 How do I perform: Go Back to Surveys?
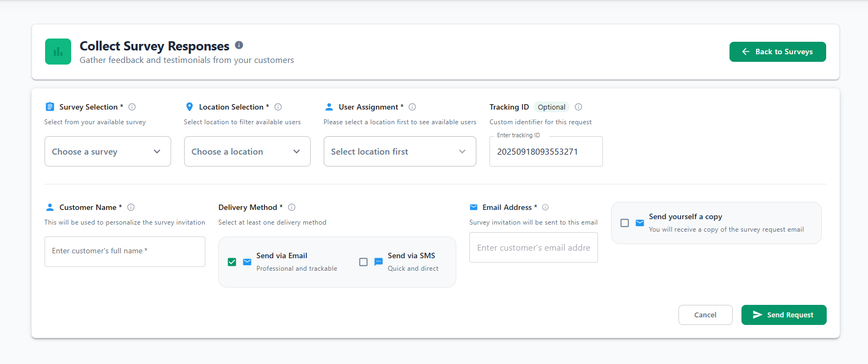777,52
